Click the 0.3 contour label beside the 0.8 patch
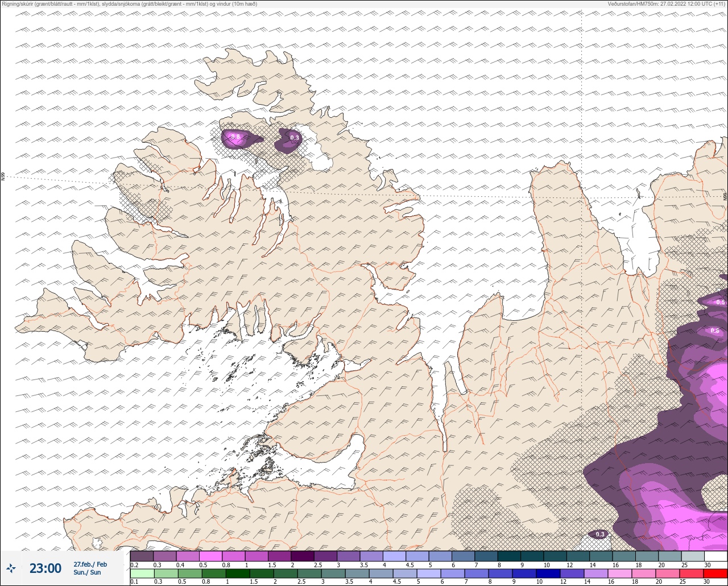 tap(294, 138)
